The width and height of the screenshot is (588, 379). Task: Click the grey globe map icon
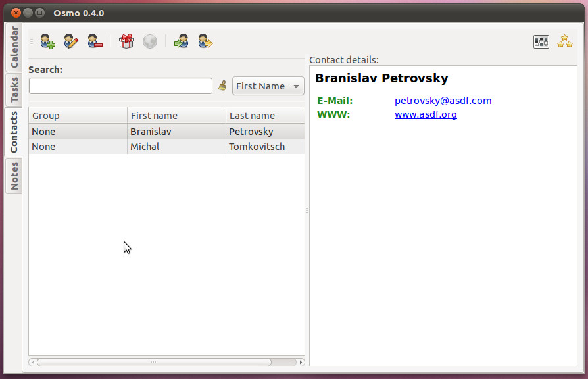150,41
